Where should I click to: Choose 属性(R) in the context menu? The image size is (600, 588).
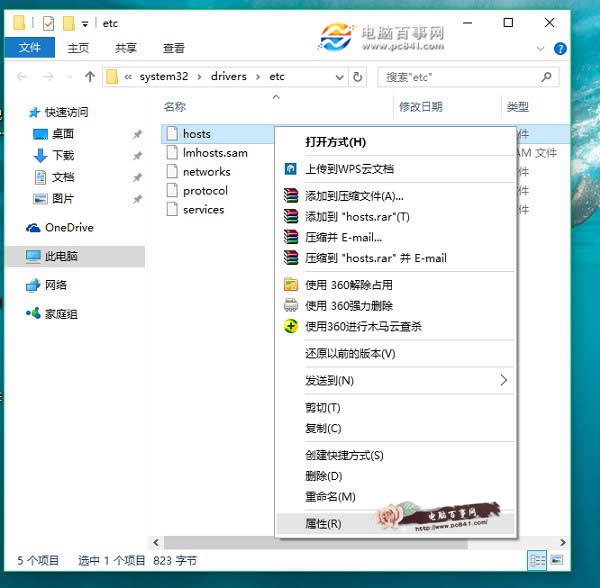pyautogui.click(x=323, y=524)
